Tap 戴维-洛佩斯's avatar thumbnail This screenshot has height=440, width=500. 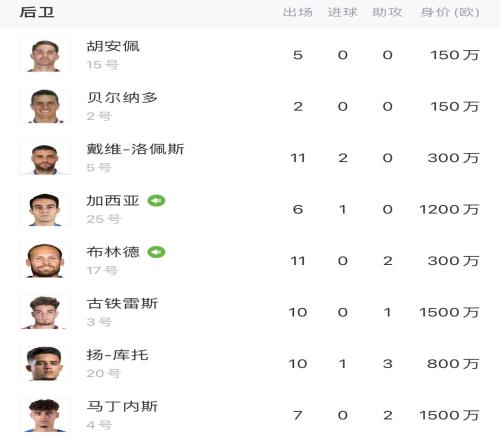(x=45, y=158)
